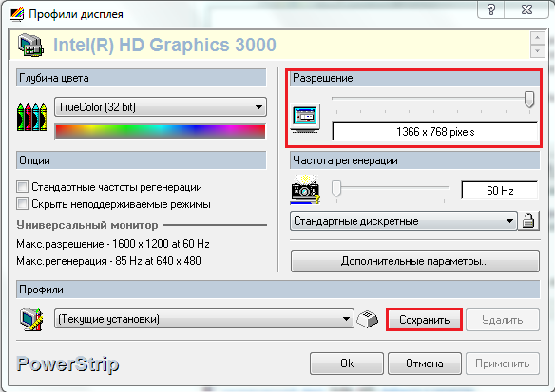The width and height of the screenshot is (555, 392).
Task: Click the header scroll down arrow
Action: pyautogui.click(x=537, y=51)
